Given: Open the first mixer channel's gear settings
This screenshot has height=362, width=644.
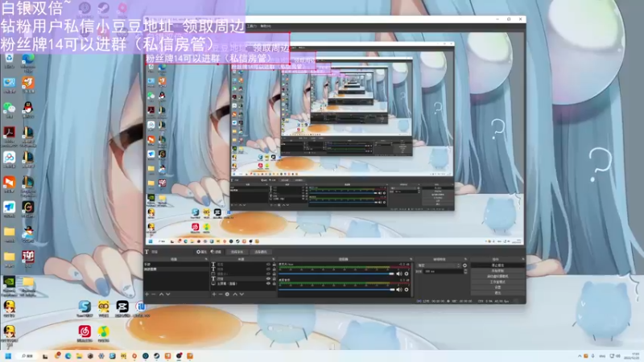Looking at the screenshot, I should tap(407, 274).
